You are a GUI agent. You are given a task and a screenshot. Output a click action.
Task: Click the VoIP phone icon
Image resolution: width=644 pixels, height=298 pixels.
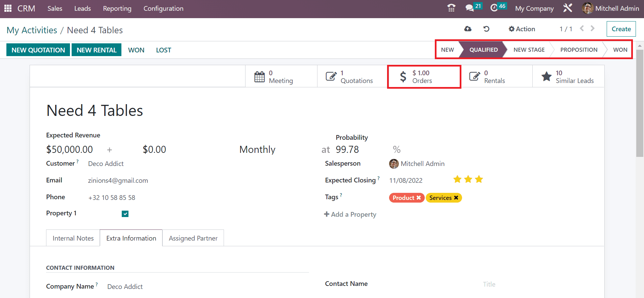451,8
